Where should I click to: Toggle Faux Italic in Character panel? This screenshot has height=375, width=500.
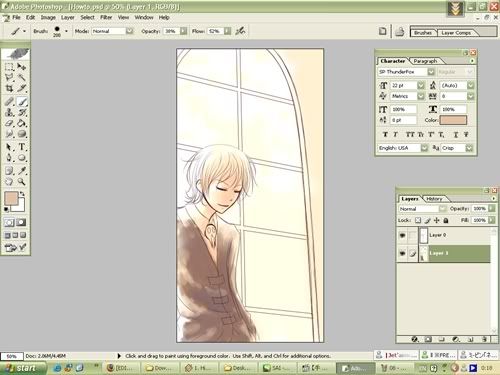coord(395,134)
